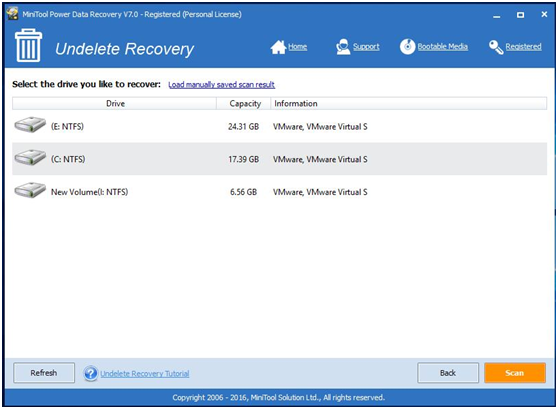Open the Bootable Media link
This screenshot has width=558, height=409.
pyautogui.click(x=443, y=47)
